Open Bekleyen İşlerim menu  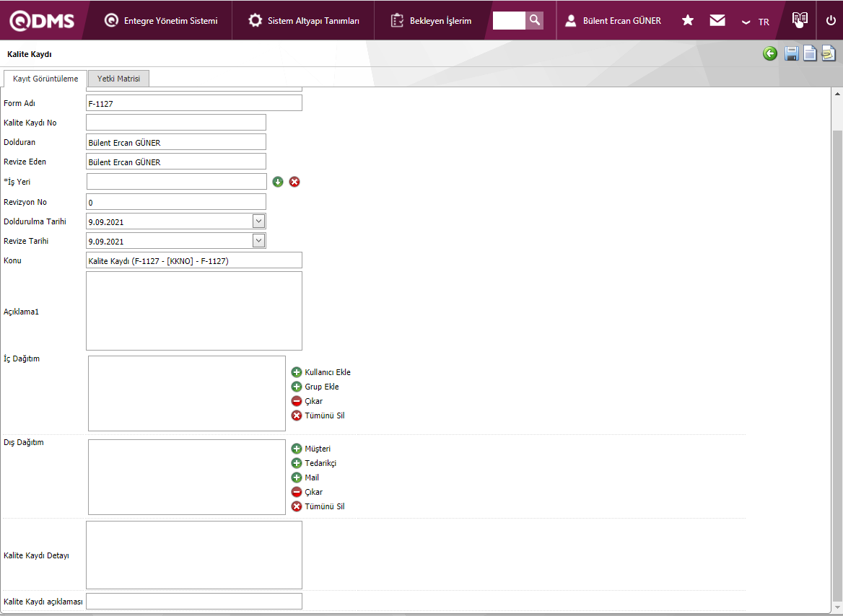pyautogui.click(x=431, y=21)
